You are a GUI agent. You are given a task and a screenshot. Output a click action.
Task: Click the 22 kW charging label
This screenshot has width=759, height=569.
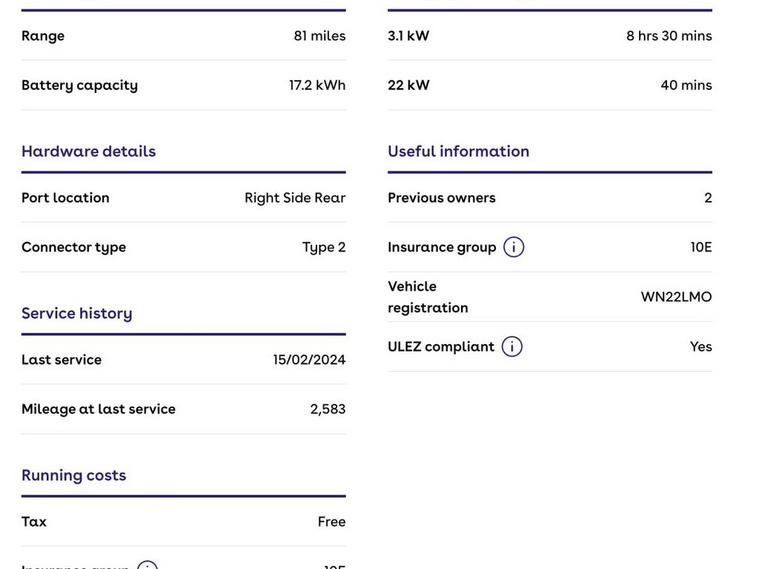[409, 85]
